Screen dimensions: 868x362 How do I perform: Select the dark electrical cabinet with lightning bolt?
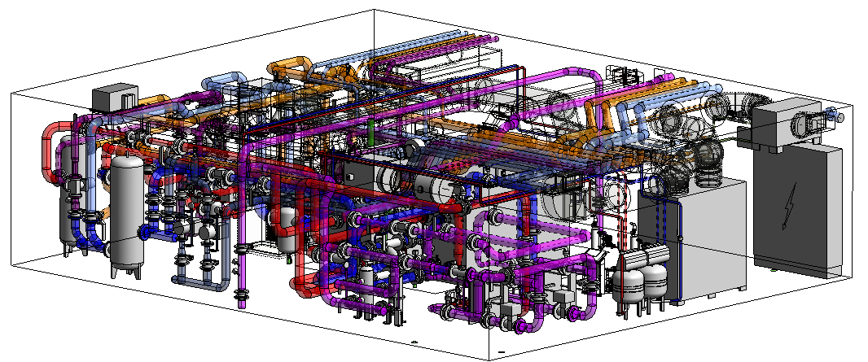796,210
